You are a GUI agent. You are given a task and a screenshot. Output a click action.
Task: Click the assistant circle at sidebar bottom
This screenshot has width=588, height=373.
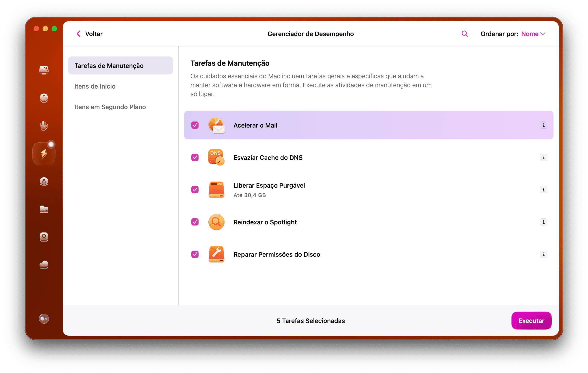(x=44, y=319)
